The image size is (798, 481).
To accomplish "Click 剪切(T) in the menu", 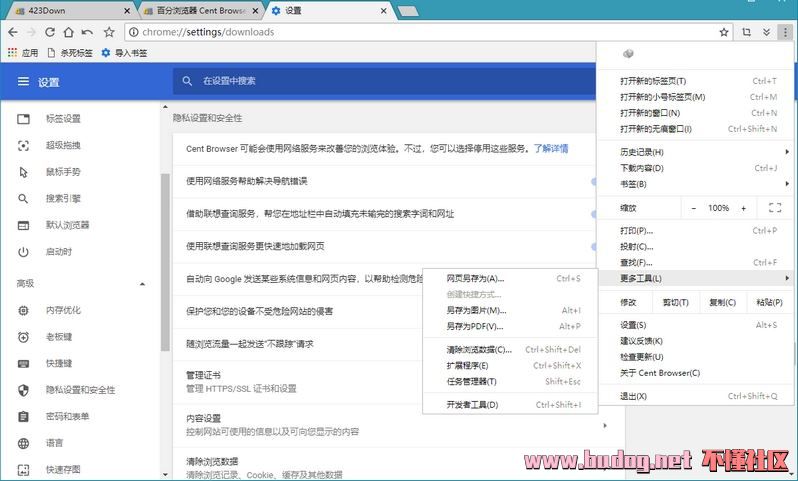I will click(x=675, y=302).
